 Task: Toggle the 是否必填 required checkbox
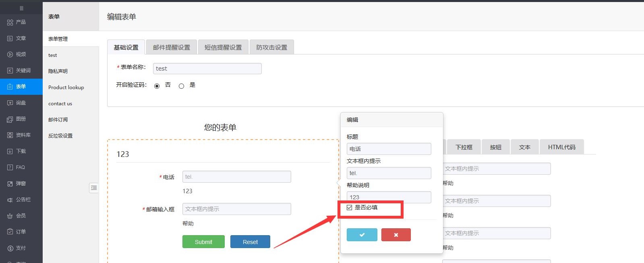pos(349,208)
